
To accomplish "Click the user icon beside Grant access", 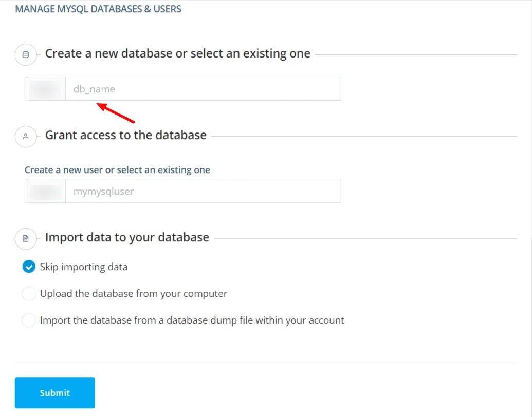I will click(x=26, y=137).
